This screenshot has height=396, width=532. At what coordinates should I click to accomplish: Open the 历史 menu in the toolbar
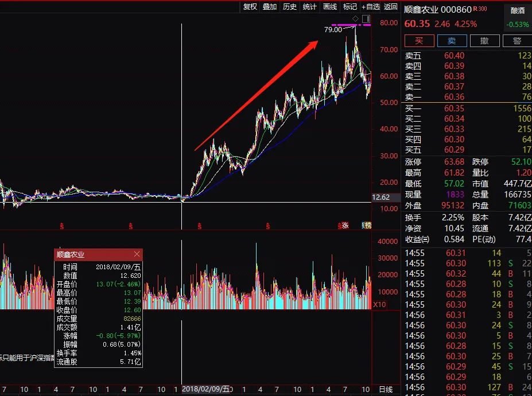[290, 7]
